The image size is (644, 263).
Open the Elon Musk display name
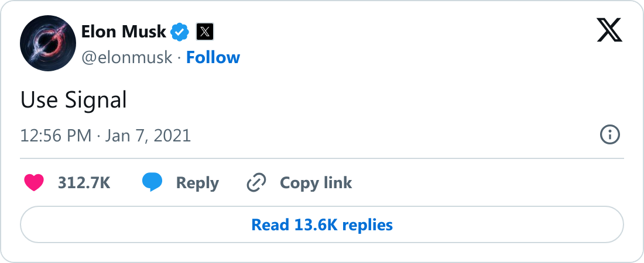pos(124,32)
